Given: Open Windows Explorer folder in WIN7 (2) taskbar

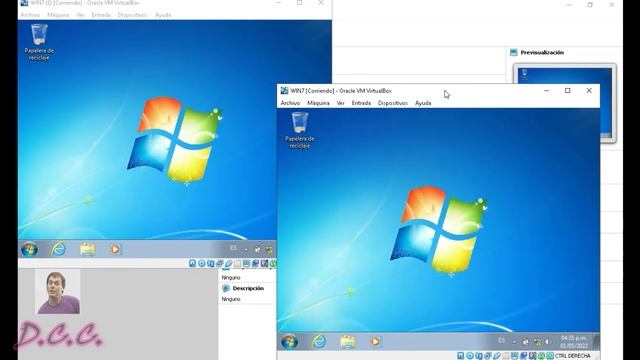Looking at the screenshot, I should (87, 249).
